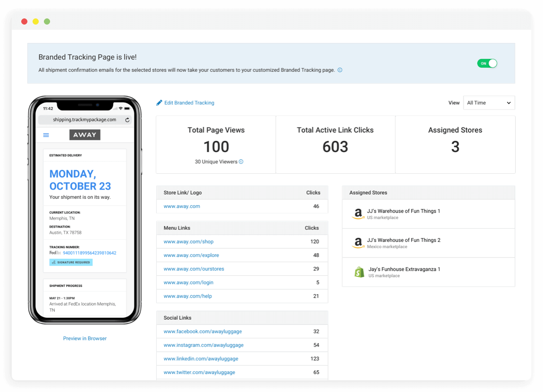The image size is (543, 392).
Task: Select the Total Page Views stat card
Action: point(216,145)
